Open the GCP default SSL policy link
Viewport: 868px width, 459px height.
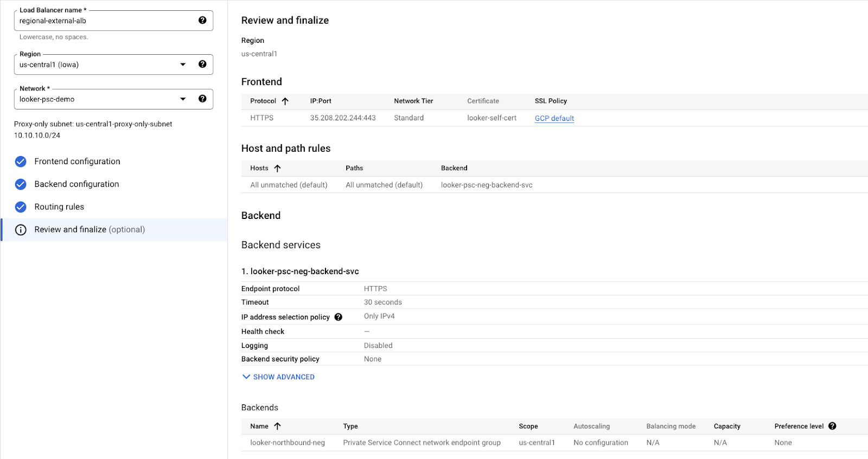point(554,118)
